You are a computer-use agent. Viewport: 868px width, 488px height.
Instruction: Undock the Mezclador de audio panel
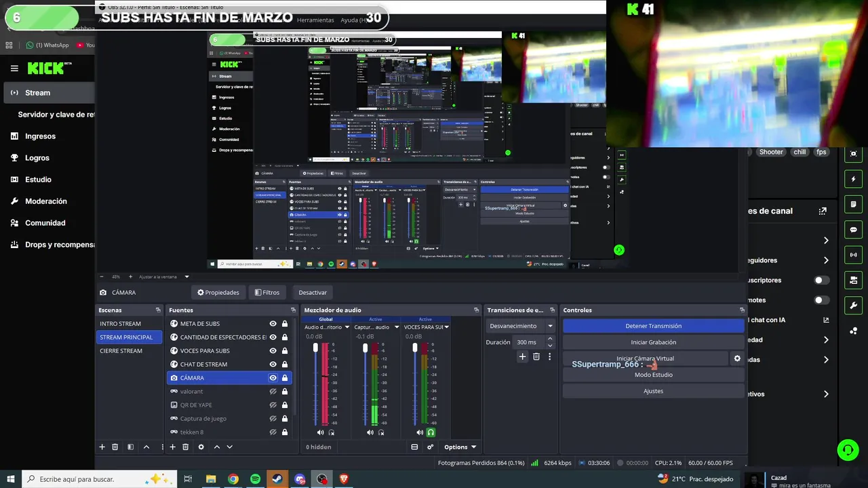(476, 310)
